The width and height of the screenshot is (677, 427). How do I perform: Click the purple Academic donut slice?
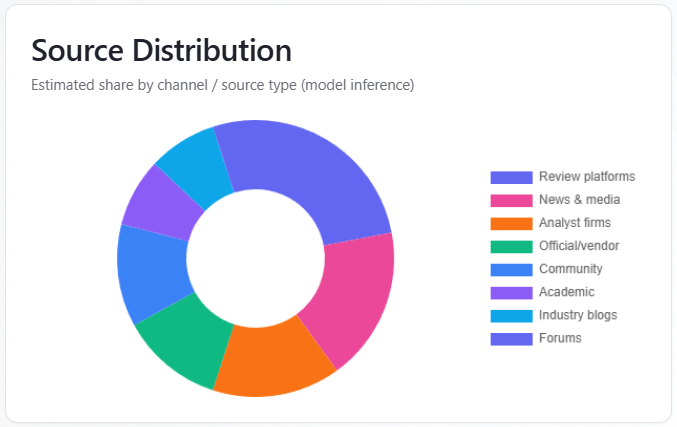(x=157, y=200)
